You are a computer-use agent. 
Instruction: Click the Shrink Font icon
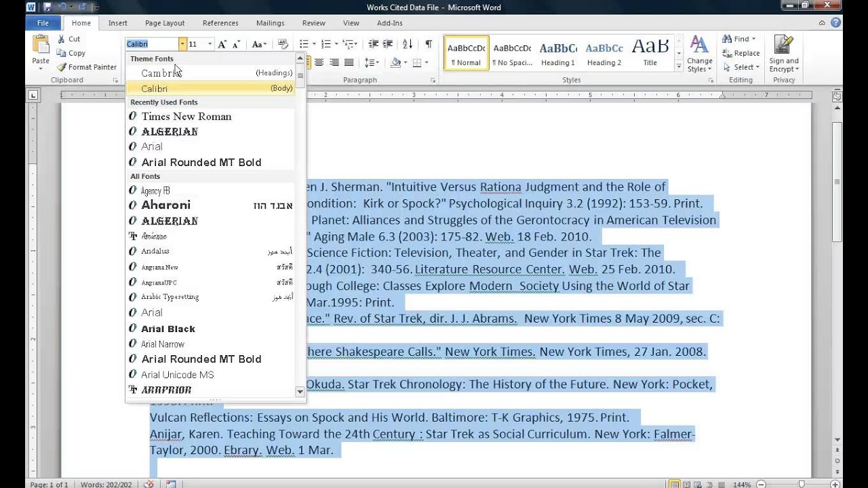point(236,44)
